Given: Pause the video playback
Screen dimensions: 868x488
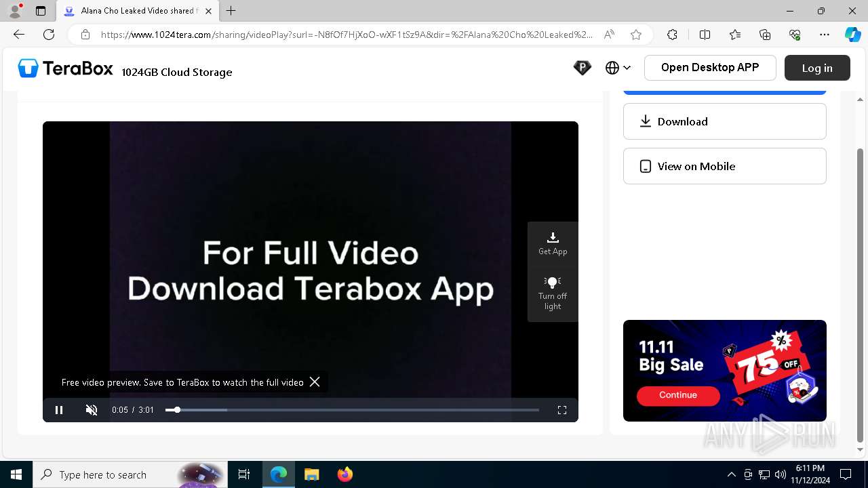Looking at the screenshot, I should 59,410.
